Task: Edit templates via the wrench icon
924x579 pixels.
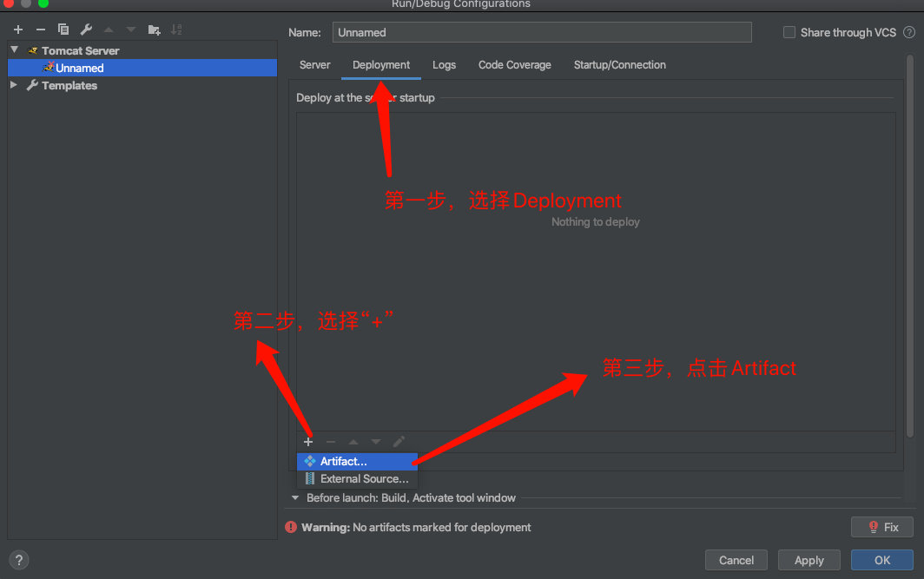Action: (x=86, y=30)
